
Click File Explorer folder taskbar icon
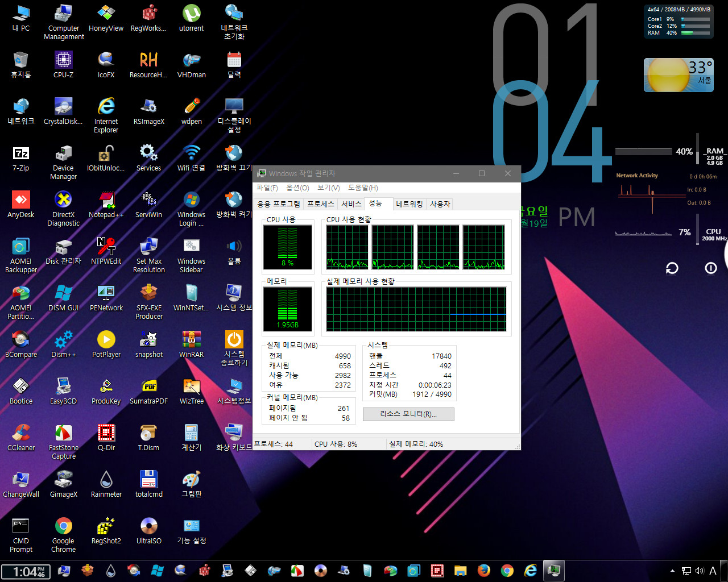pyautogui.click(x=460, y=570)
